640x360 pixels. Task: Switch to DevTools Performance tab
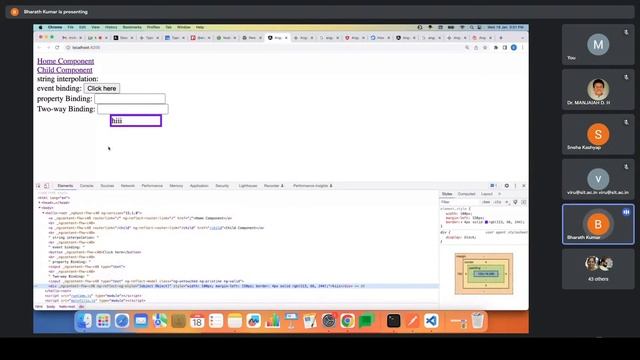pyautogui.click(x=152, y=186)
